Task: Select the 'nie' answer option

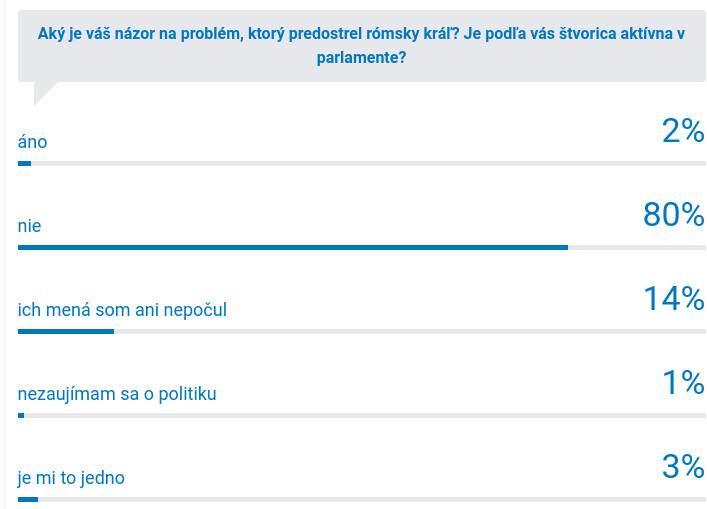Action: point(30,226)
